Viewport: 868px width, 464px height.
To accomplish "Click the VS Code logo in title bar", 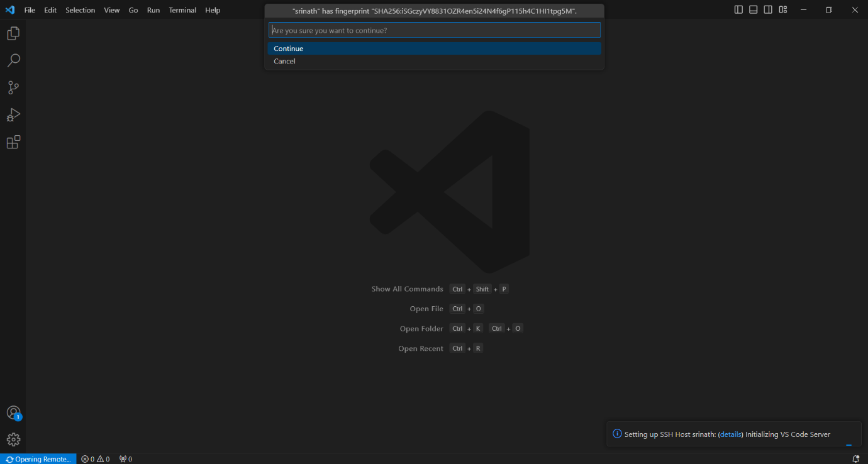I will coord(10,10).
